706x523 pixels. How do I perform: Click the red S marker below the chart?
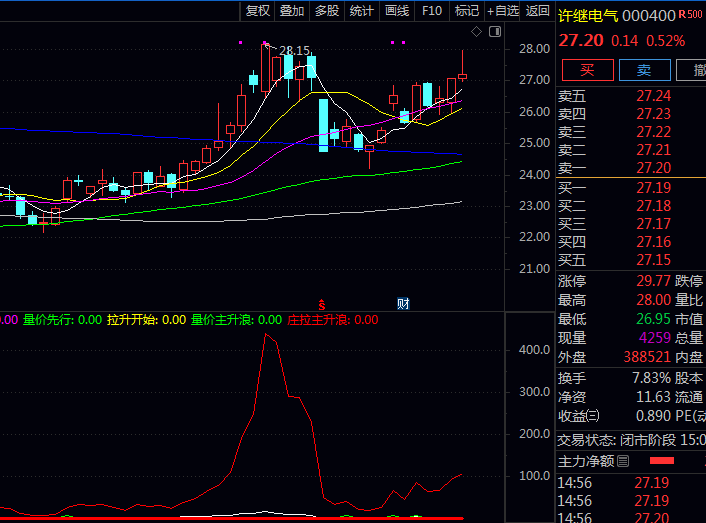[322, 303]
